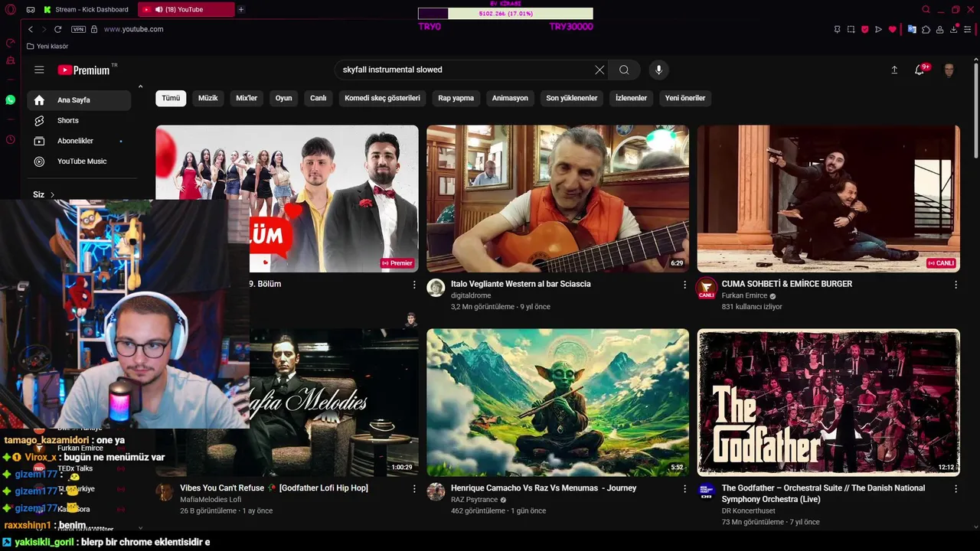Add page to bookmarks with heart
This screenshot has width=980, height=551.
coord(893,29)
